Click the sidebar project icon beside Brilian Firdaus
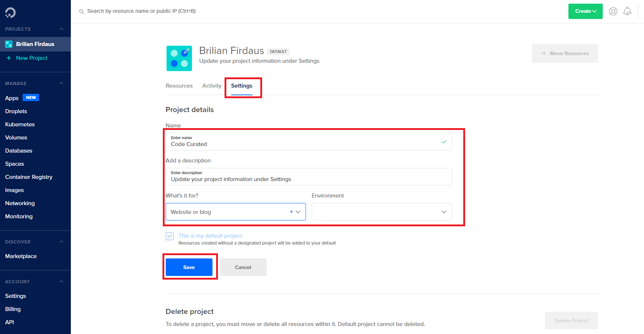644x334 pixels. (x=9, y=44)
